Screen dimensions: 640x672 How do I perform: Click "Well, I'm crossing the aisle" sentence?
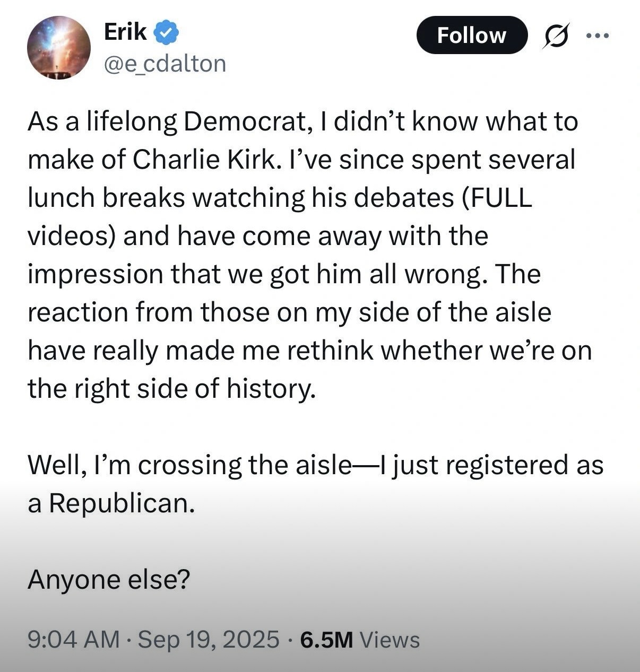[x=189, y=465]
